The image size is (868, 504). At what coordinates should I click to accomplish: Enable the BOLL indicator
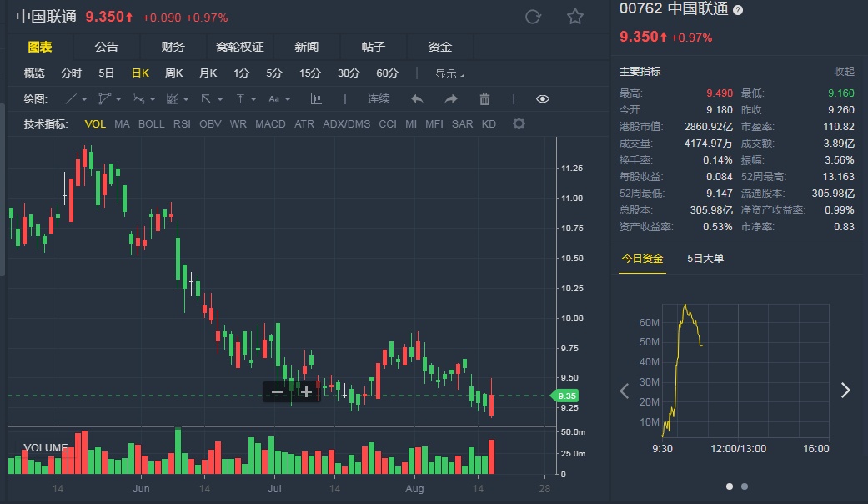pos(151,124)
